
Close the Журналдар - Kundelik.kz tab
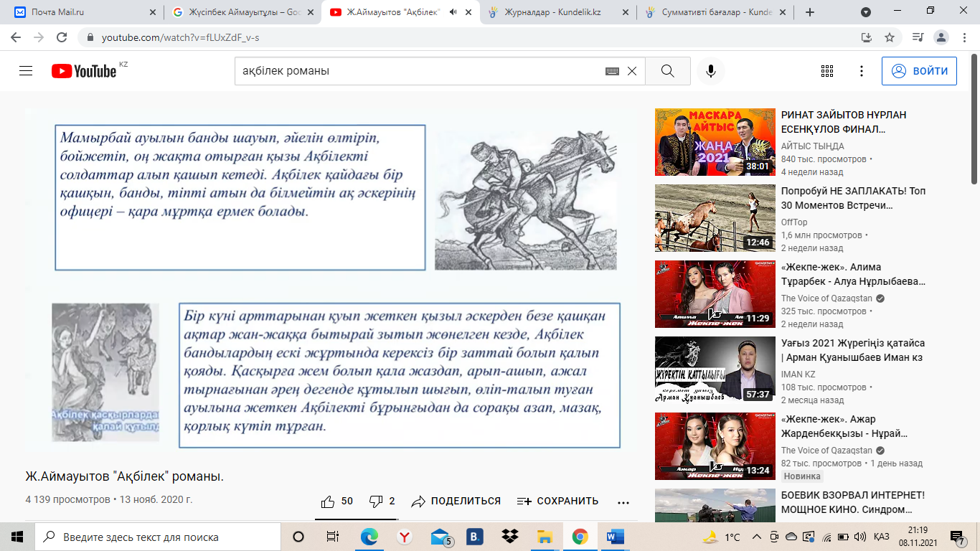(625, 12)
